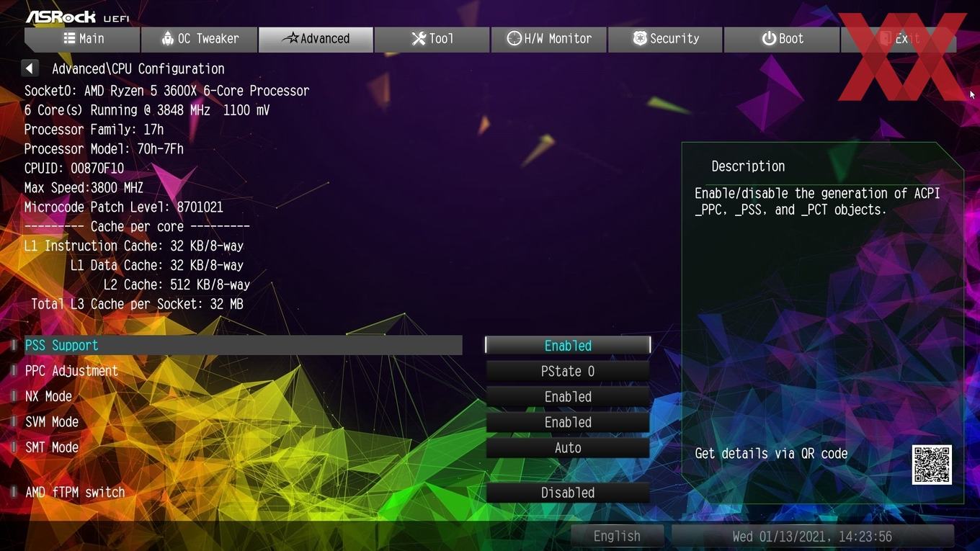Select the SMT Mode row label
This screenshot has height=551, width=980.
tap(52, 447)
